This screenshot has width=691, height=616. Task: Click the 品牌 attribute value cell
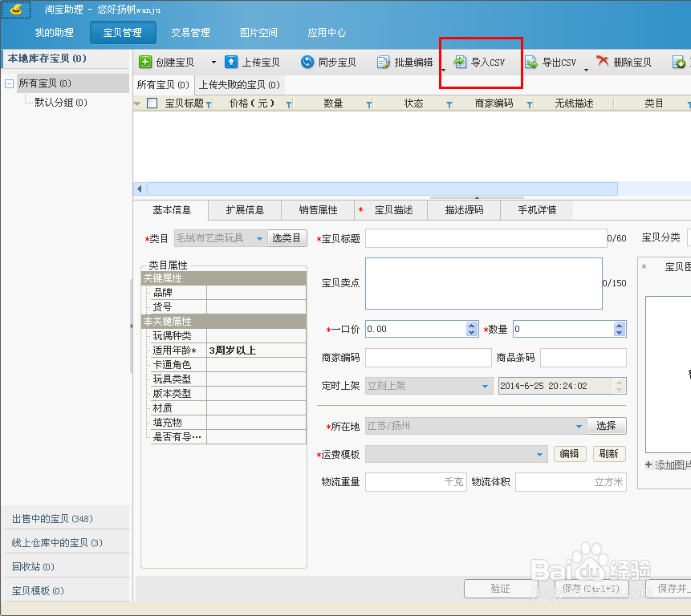point(256,293)
